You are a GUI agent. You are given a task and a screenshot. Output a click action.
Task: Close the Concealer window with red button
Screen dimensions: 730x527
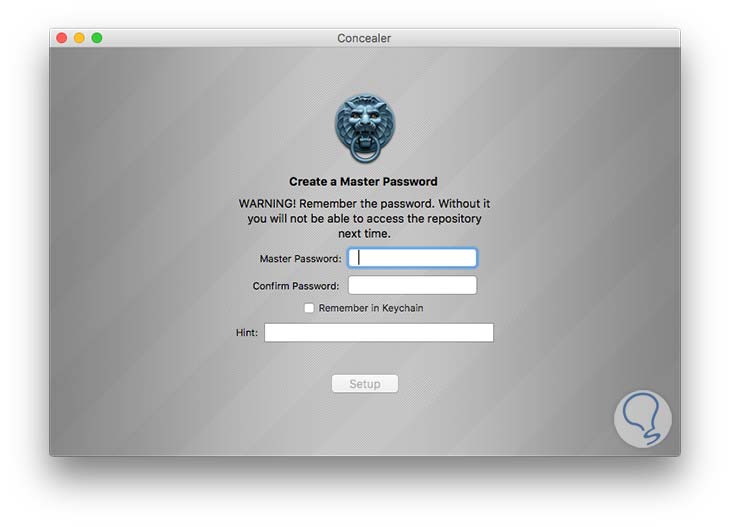(x=61, y=38)
